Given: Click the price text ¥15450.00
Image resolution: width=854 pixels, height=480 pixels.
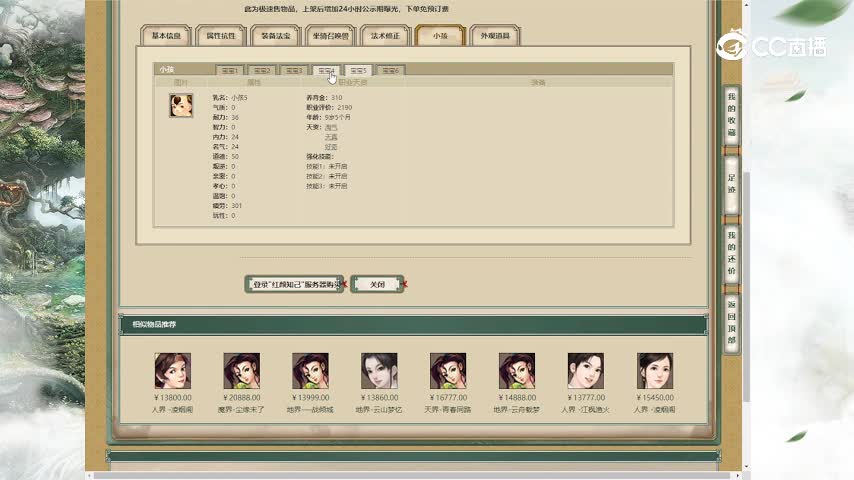Looking at the screenshot, I should point(655,398).
